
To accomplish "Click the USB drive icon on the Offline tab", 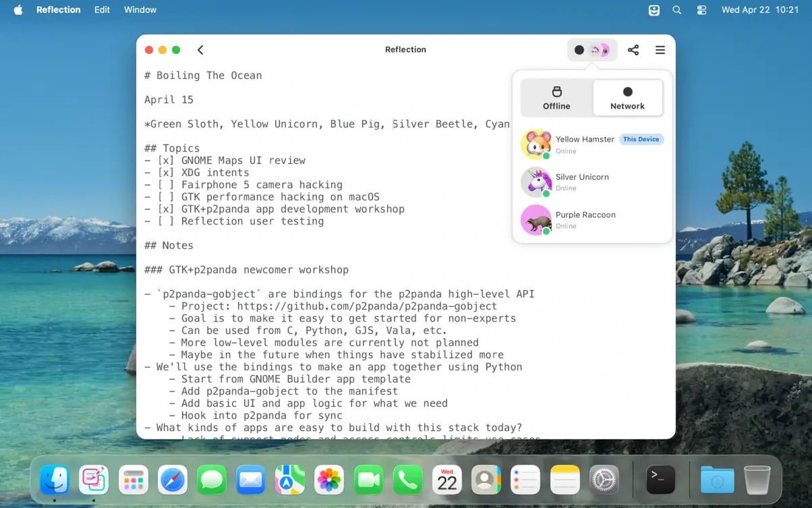I will 556,90.
